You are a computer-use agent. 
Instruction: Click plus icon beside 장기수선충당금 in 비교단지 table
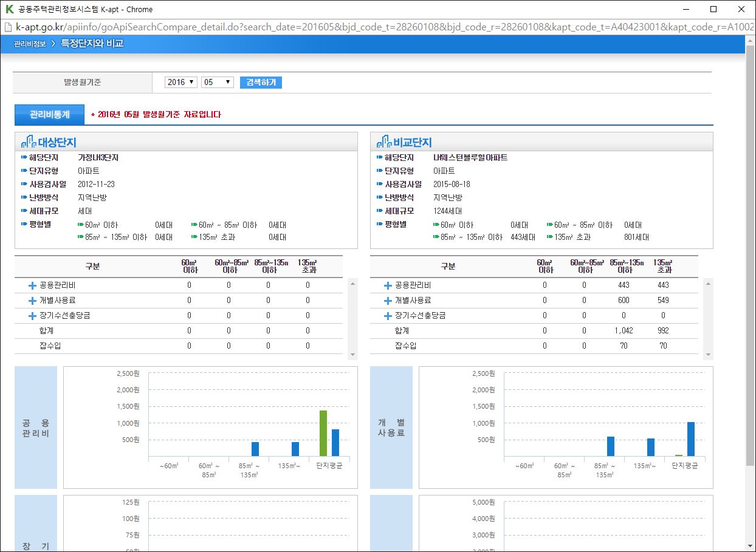click(388, 316)
